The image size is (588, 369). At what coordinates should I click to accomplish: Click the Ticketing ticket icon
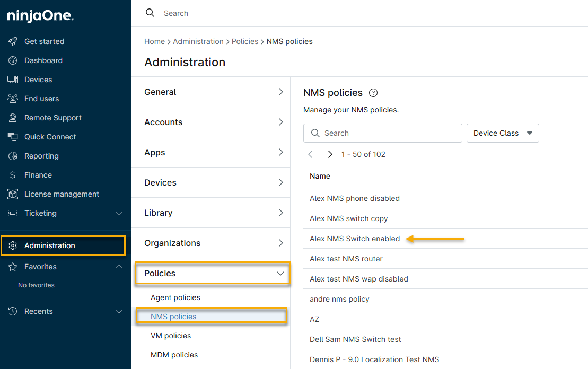pos(13,213)
